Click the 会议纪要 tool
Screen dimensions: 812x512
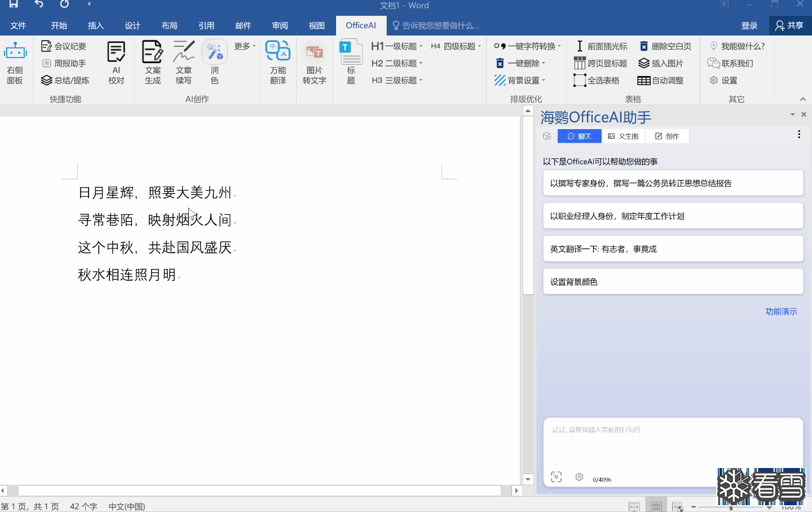click(64, 46)
